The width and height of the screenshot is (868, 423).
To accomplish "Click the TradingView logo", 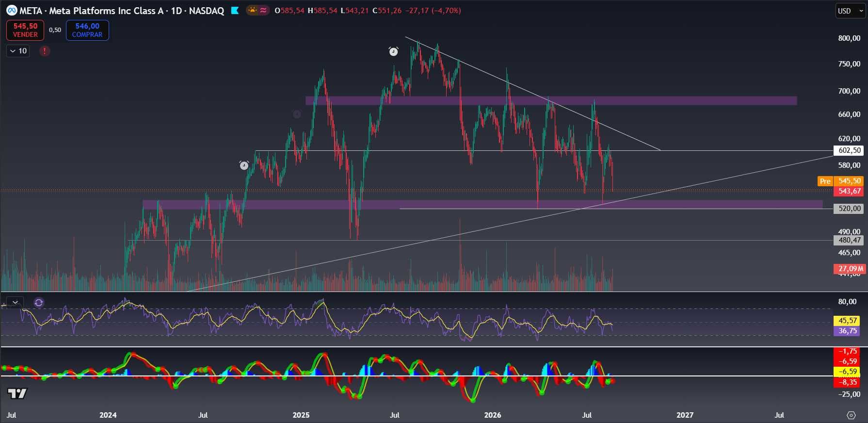I will click(x=17, y=393).
